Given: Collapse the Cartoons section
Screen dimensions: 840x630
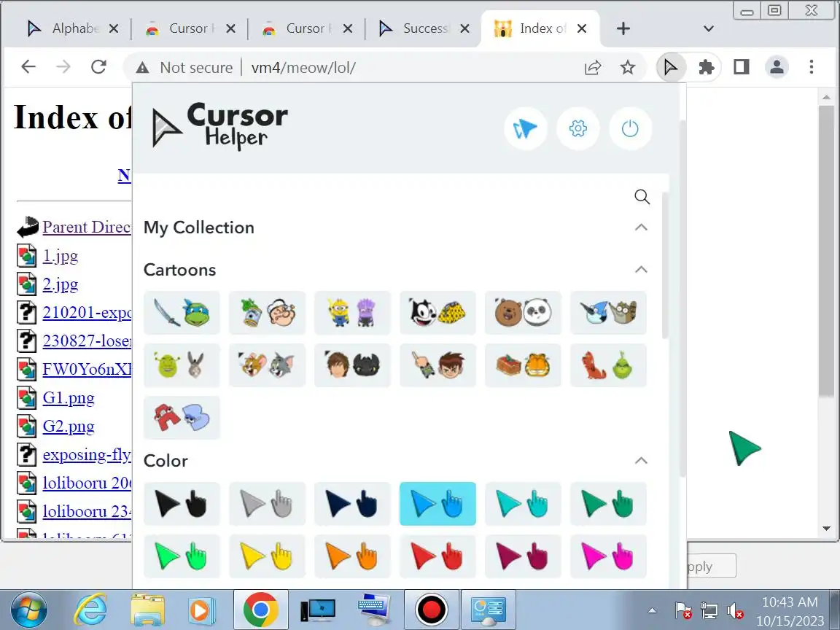Looking at the screenshot, I should point(641,270).
